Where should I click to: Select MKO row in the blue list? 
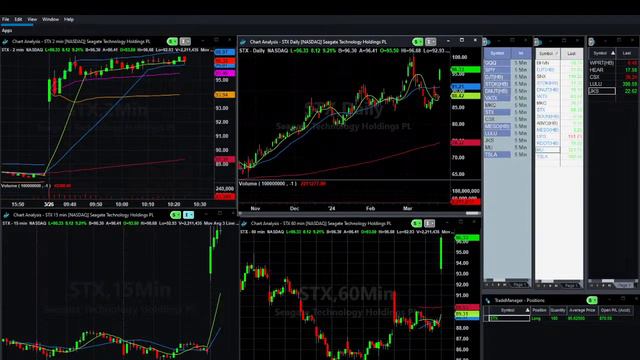[507, 105]
